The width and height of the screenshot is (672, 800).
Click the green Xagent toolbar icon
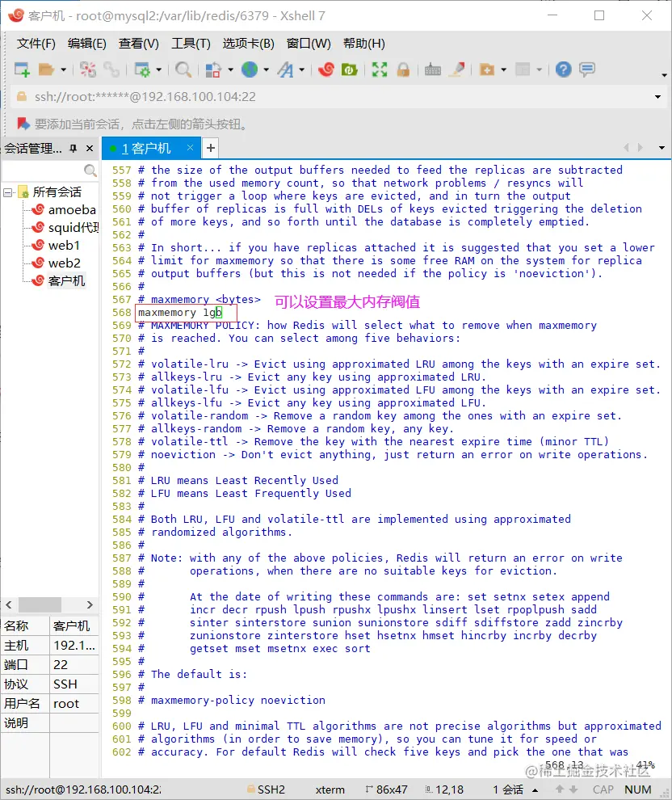tap(349, 69)
